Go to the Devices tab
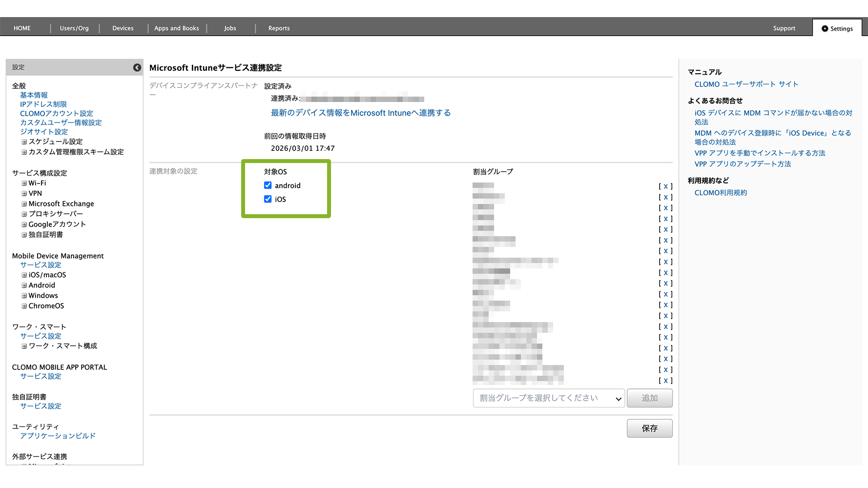Screen dimensions: 868x488 pyautogui.click(x=123, y=28)
